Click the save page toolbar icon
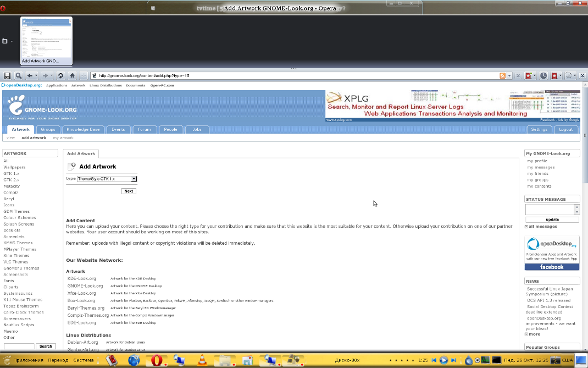Image resolution: width=588 pixels, height=368 pixels. pyautogui.click(x=7, y=75)
